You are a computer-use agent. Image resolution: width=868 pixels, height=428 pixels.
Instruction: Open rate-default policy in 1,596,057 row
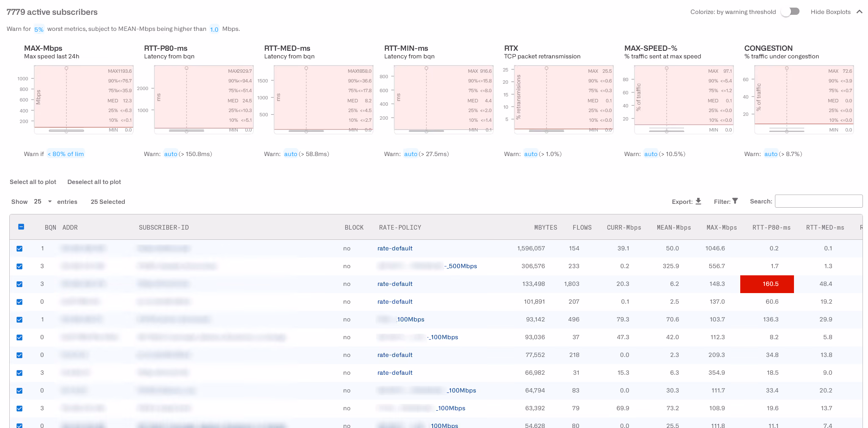click(395, 248)
